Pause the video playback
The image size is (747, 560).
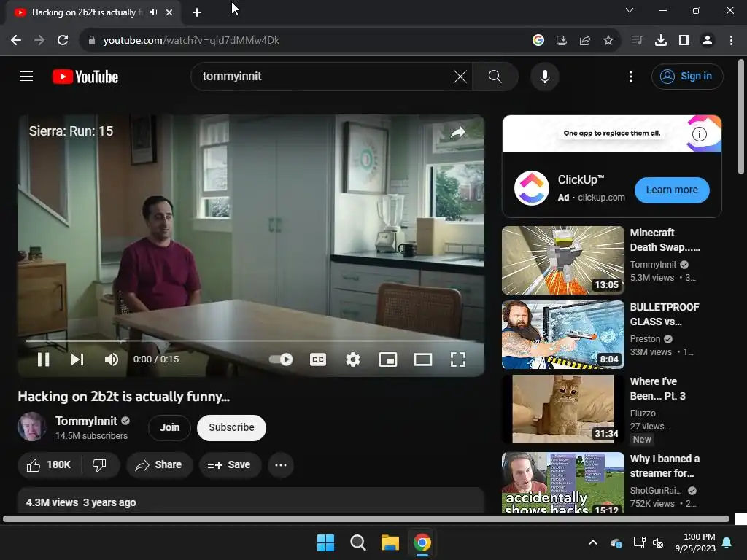pyautogui.click(x=43, y=359)
